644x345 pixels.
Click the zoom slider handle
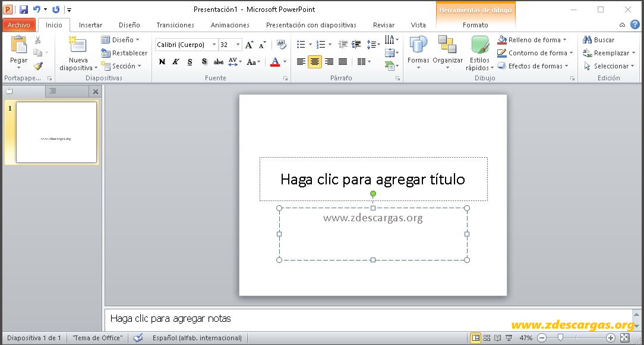(x=560, y=338)
